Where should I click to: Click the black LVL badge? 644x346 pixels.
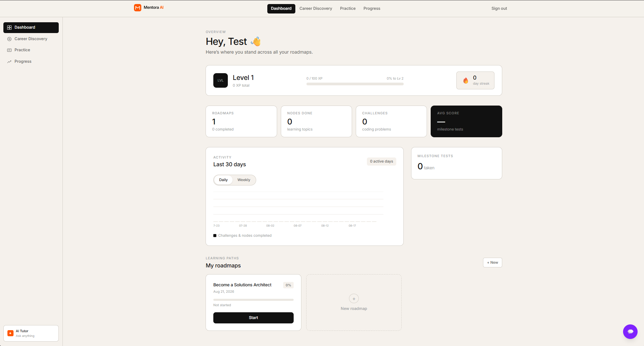coord(220,81)
